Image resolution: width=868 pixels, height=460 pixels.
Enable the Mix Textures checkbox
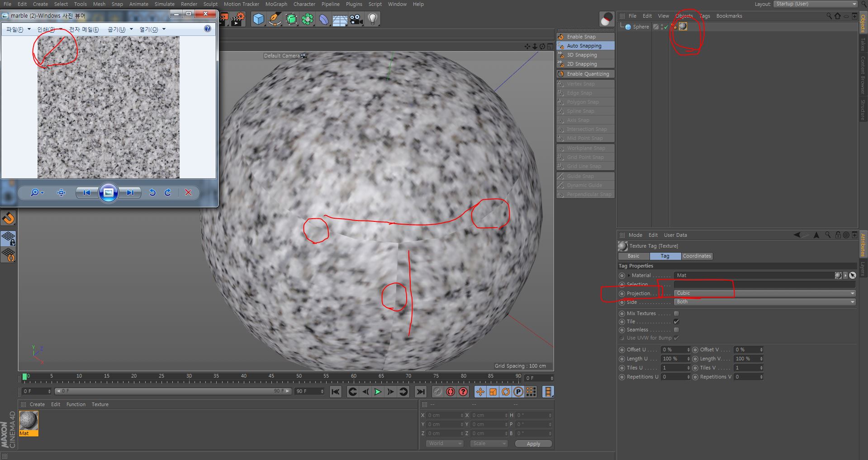[676, 313]
